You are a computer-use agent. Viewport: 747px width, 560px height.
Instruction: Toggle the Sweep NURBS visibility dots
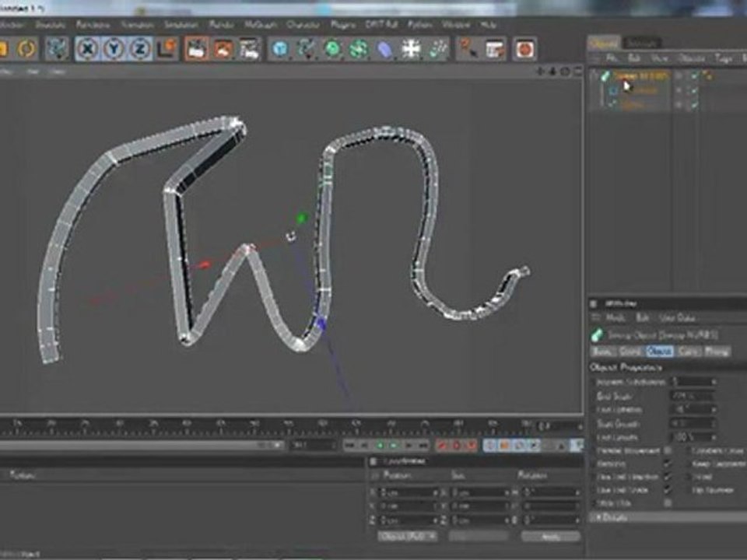pyautogui.click(x=679, y=75)
